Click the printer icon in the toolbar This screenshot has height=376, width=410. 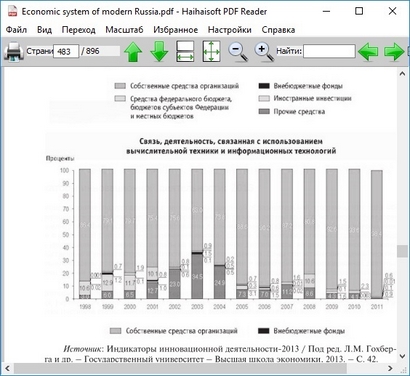click(x=14, y=51)
